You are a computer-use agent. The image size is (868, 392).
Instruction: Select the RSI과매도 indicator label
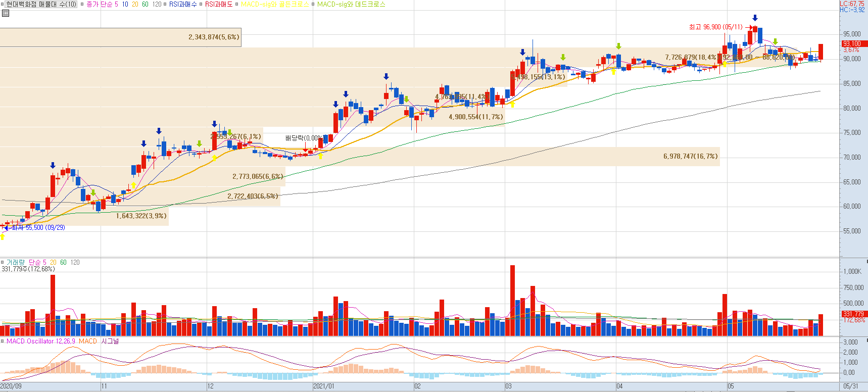(219, 4)
